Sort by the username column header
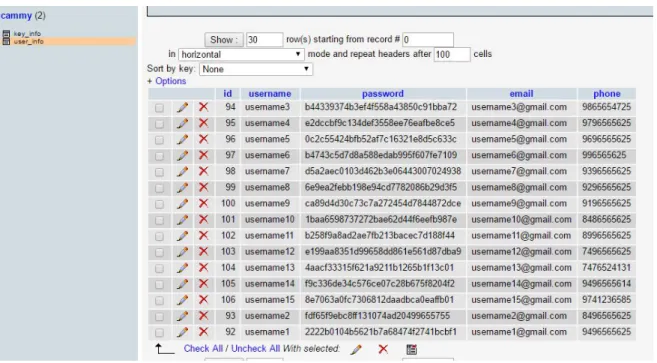This screenshot has width=657, height=363. click(269, 93)
